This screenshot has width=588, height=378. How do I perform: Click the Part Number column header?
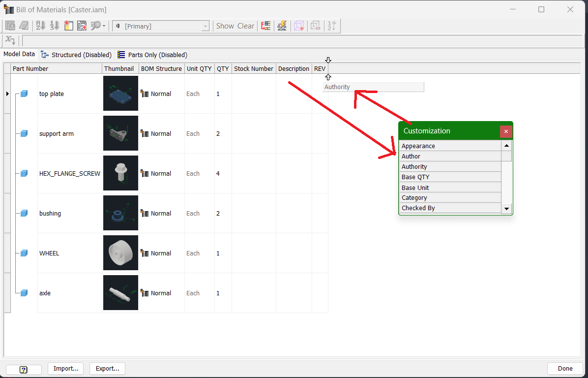tap(56, 69)
